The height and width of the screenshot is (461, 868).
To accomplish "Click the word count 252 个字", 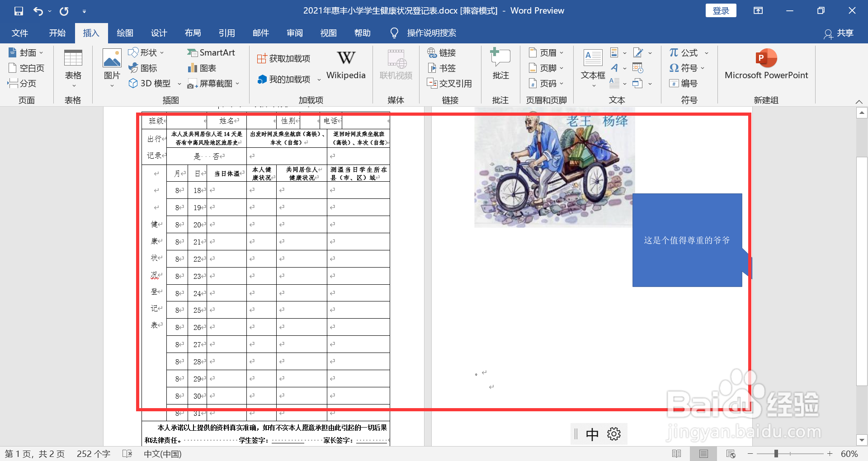I will [94, 454].
